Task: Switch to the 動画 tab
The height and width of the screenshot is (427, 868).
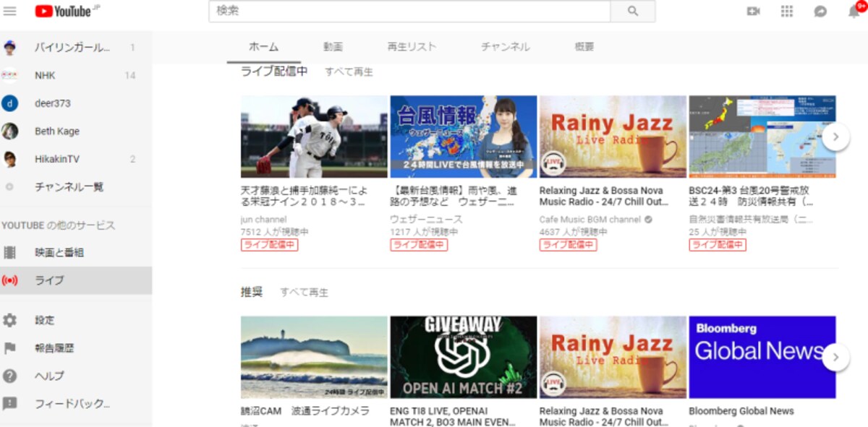Action: pyautogui.click(x=333, y=46)
